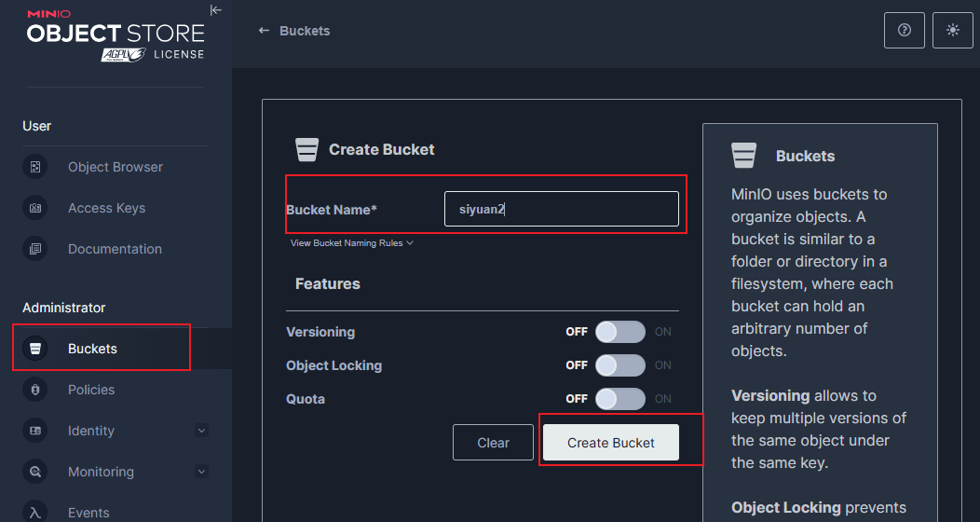Click the Documentation icon in sidebar
980x522 pixels.
pyautogui.click(x=35, y=249)
